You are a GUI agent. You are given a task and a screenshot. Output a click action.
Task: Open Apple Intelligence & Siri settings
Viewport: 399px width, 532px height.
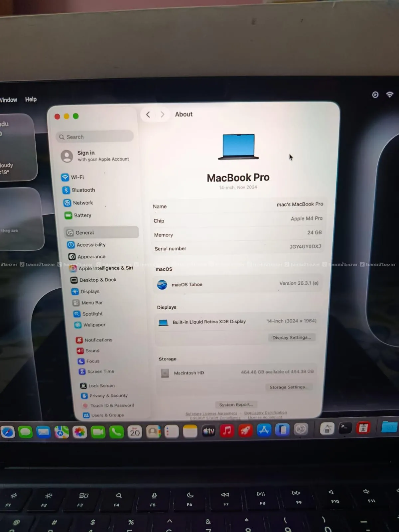(101, 268)
